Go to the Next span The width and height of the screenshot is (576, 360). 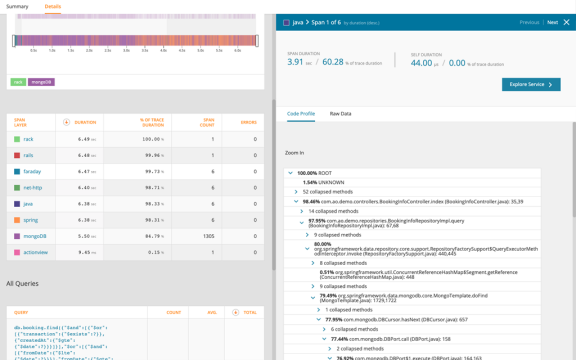coord(552,22)
